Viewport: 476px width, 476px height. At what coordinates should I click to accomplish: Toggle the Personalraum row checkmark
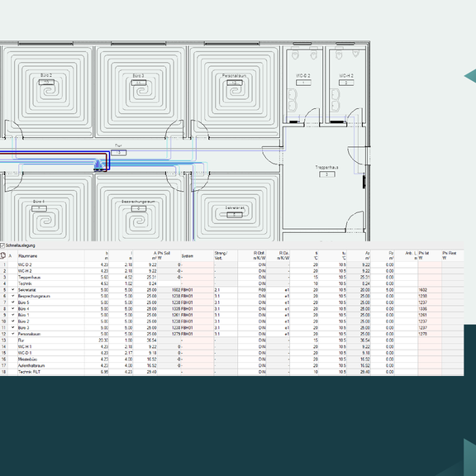point(12,334)
